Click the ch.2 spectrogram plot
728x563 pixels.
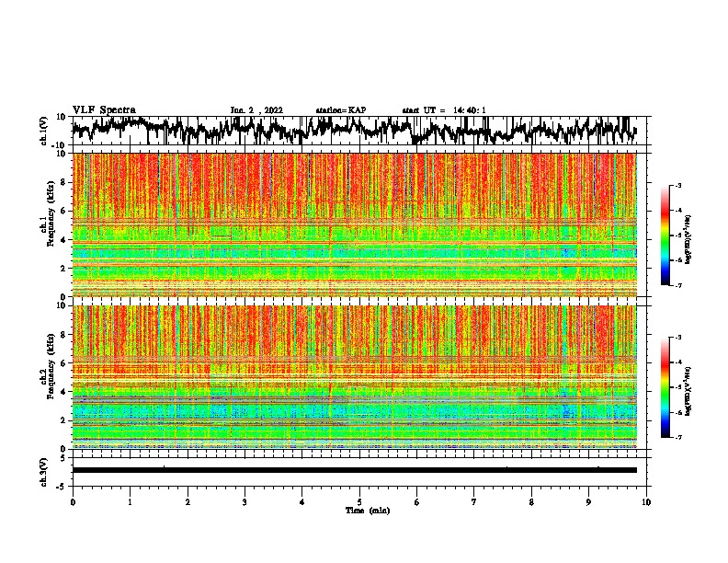[355, 377]
